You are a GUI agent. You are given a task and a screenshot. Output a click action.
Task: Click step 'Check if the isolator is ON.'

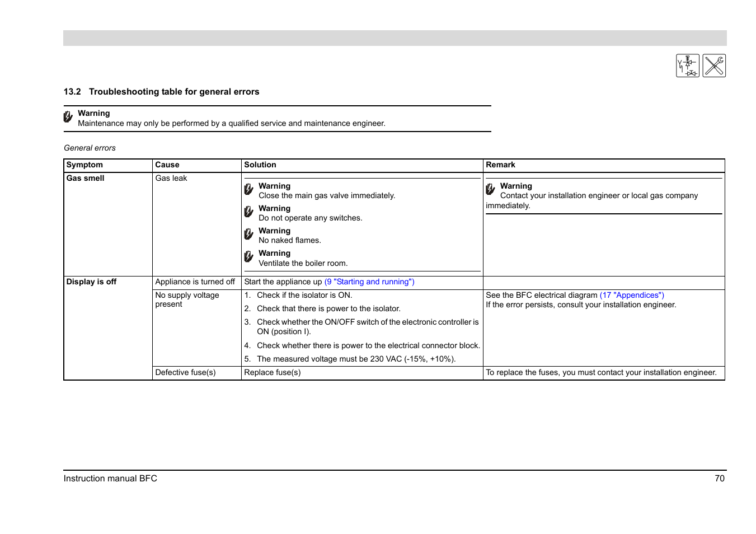click(304, 295)
